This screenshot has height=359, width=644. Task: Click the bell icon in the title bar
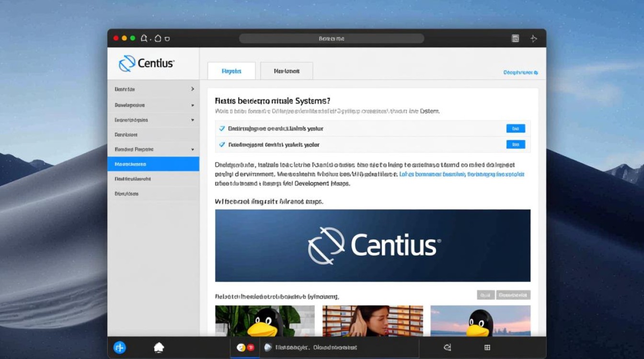[x=144, y=38]
